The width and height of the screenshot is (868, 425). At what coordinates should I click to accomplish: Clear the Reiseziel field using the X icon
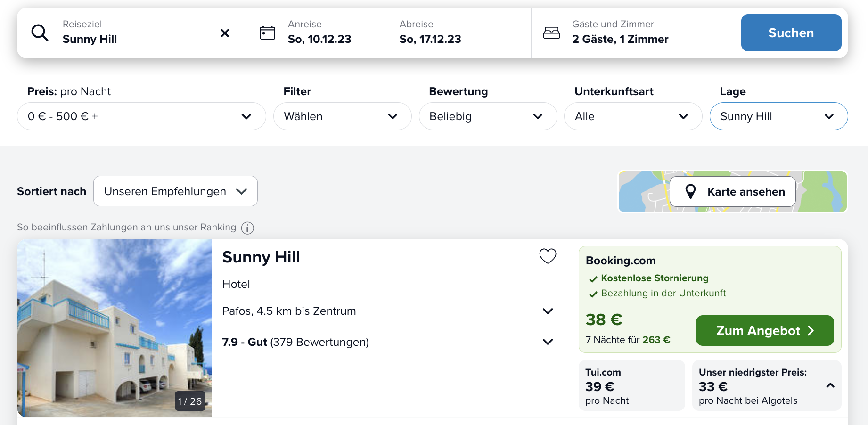(225, 33)
